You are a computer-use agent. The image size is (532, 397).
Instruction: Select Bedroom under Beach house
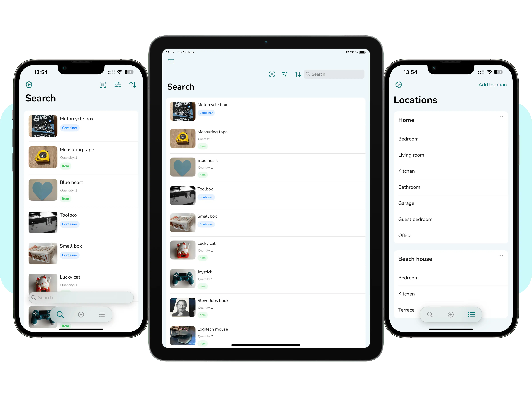point(409,278)
